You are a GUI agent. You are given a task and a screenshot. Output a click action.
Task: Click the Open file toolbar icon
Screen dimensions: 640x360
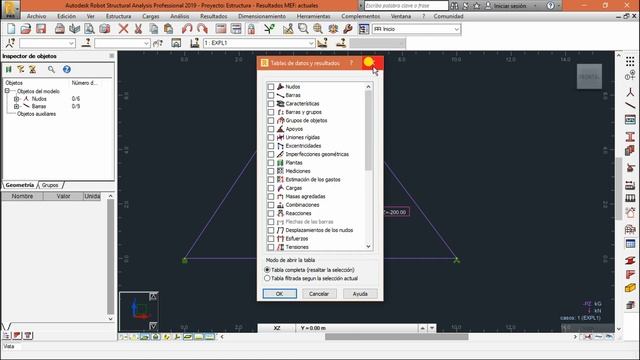pyautogui.click(x=26, y=29)
